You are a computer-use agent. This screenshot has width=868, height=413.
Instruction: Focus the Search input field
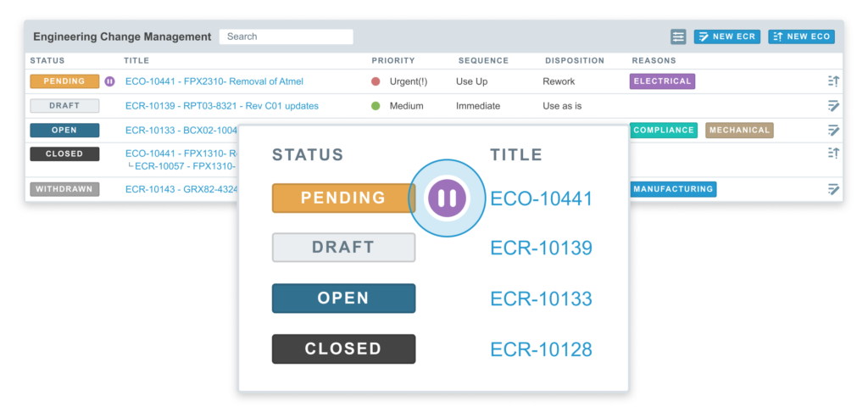pyautogui.click(x=286, y=36)
